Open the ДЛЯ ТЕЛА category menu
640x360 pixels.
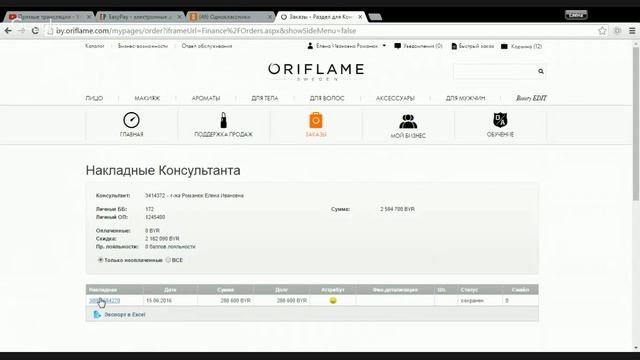click(x=264, y=98)
